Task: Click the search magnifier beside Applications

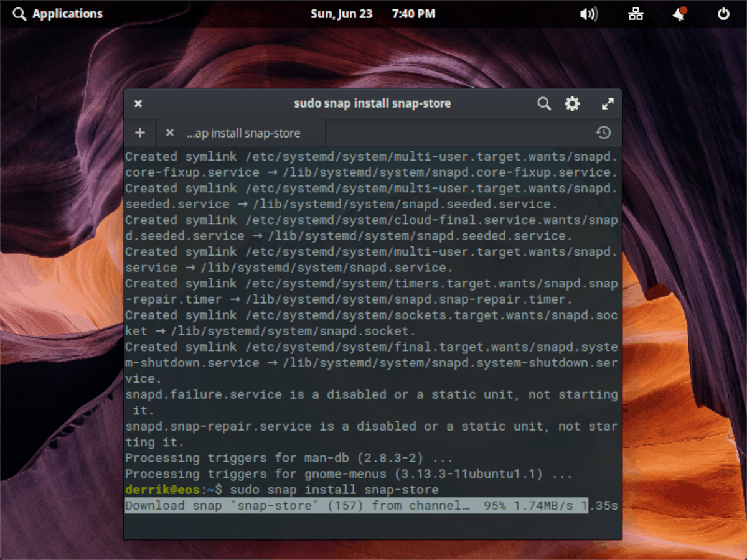Action: [x=18, y=14]
